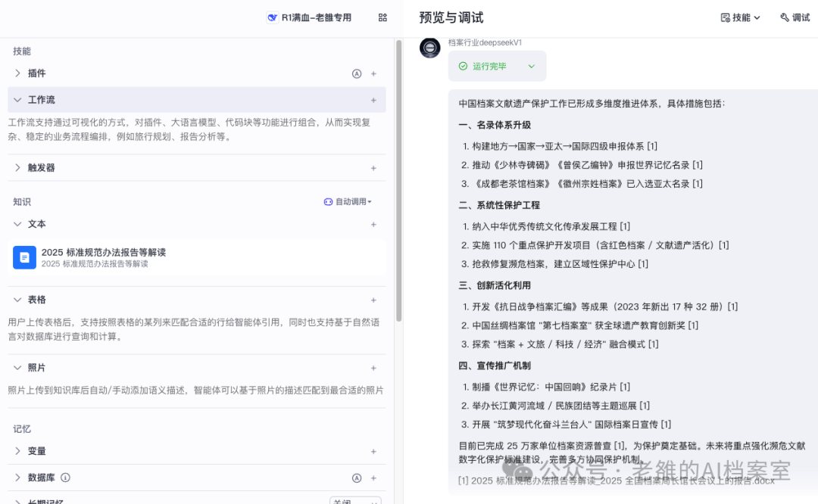Open the 自动调用 knowledge call dropdown

click(348, 202)
